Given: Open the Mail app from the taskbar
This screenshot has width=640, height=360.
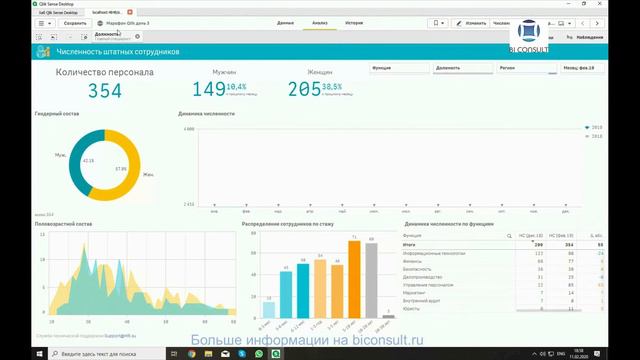Looking at the screenshot, I should click(x=225, y=354).
